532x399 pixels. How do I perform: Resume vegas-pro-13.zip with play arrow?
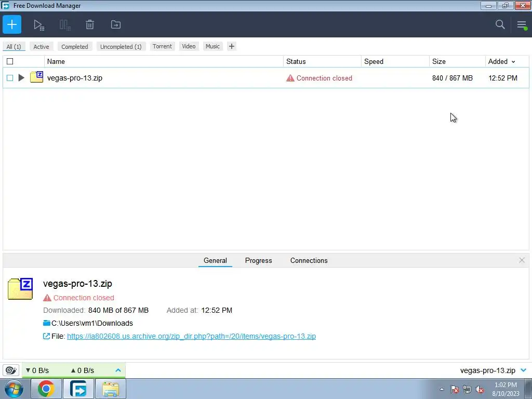point(21,78)
